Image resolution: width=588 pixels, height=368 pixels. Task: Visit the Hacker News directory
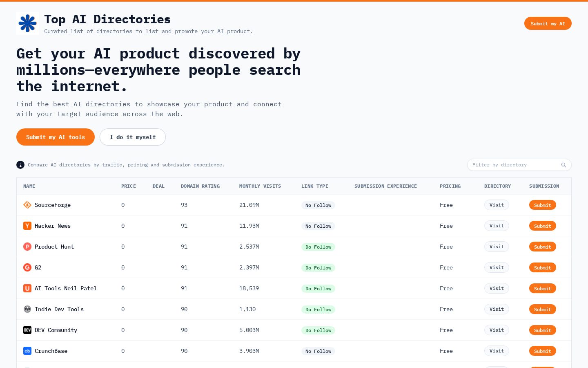coord(497,226)
